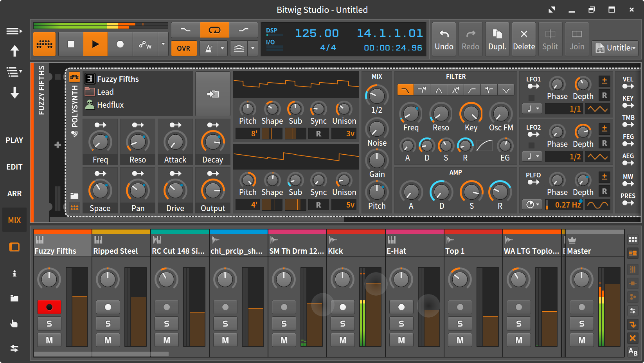Click MW modulation routing arrow
The height and width of the screenshot is (363, 644).
pos(628,184)
